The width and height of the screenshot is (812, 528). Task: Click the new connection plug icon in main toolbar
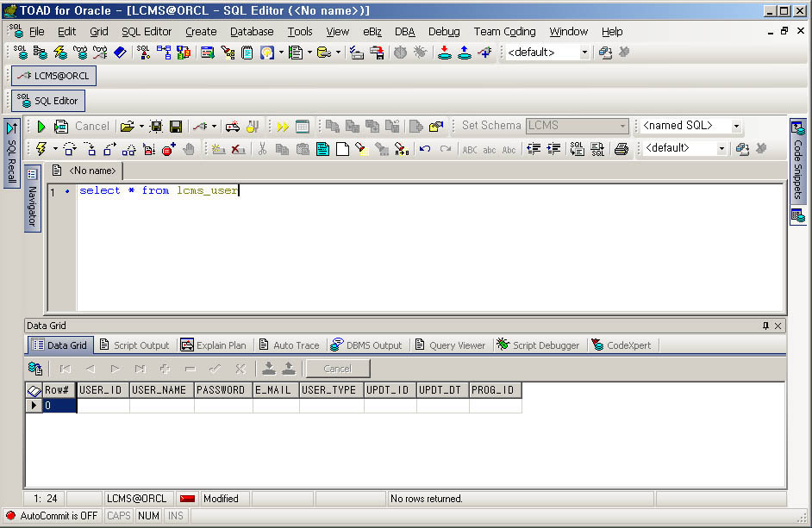pyautogui.click(x=484, y=53)
